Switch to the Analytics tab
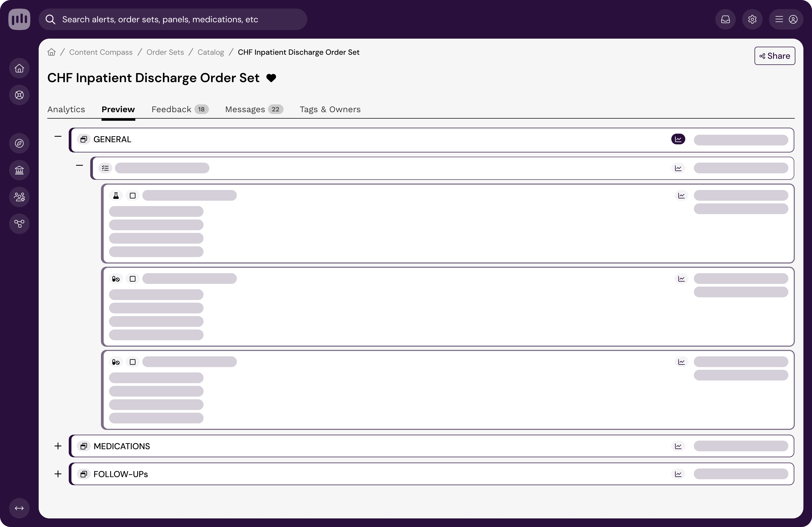 click(x=66, y=109)
